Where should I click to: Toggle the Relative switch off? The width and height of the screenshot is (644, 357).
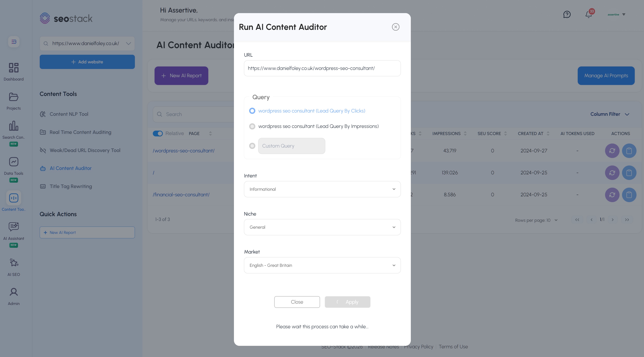[x=158, y=133]
